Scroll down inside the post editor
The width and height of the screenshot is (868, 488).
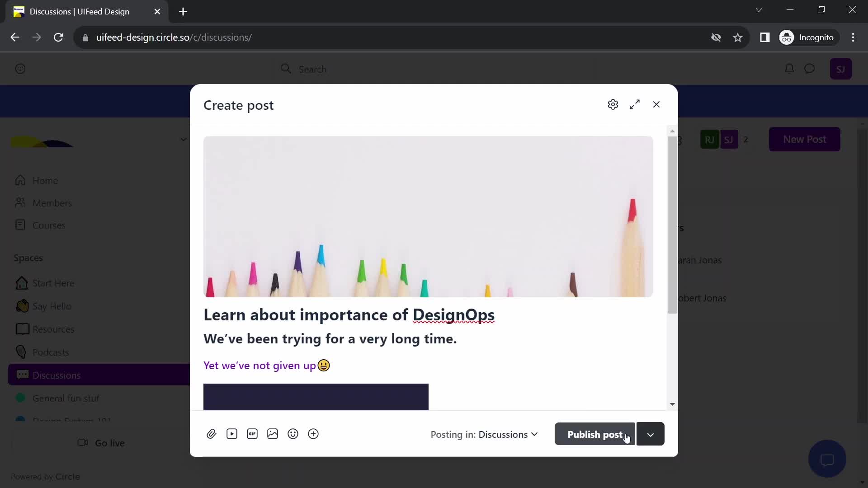[672, 404]
